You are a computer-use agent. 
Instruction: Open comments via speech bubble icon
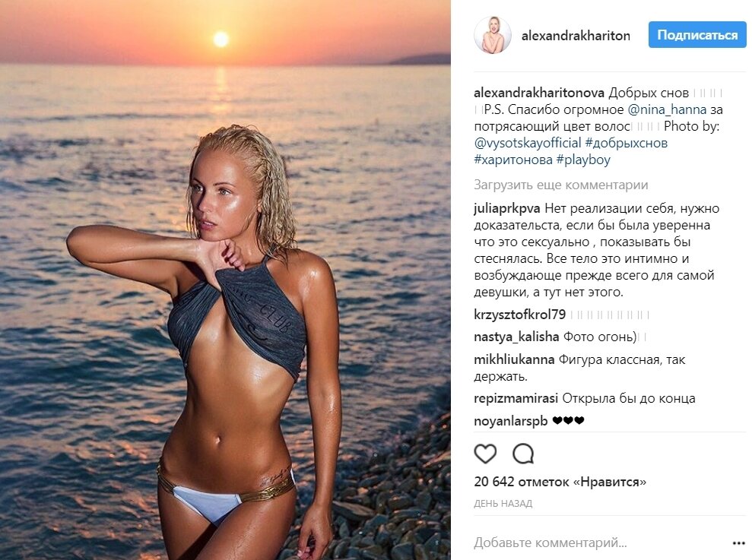[x=523, y=454]
